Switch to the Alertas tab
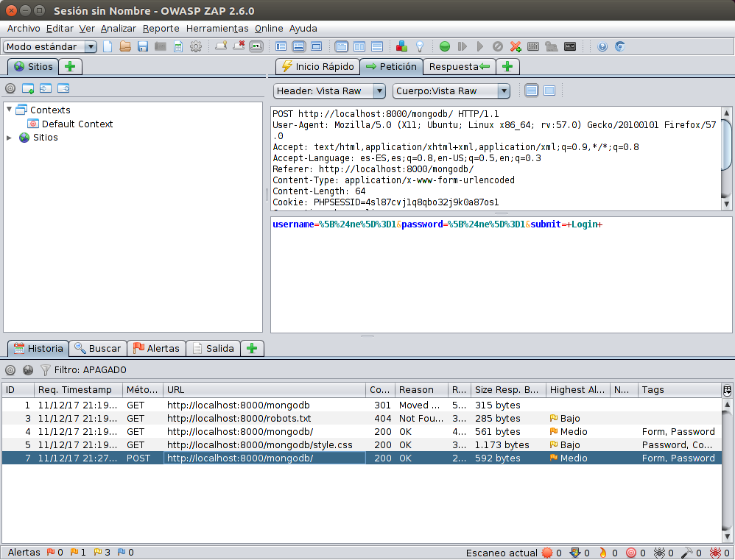735x560 pixels. coord(157,348)
